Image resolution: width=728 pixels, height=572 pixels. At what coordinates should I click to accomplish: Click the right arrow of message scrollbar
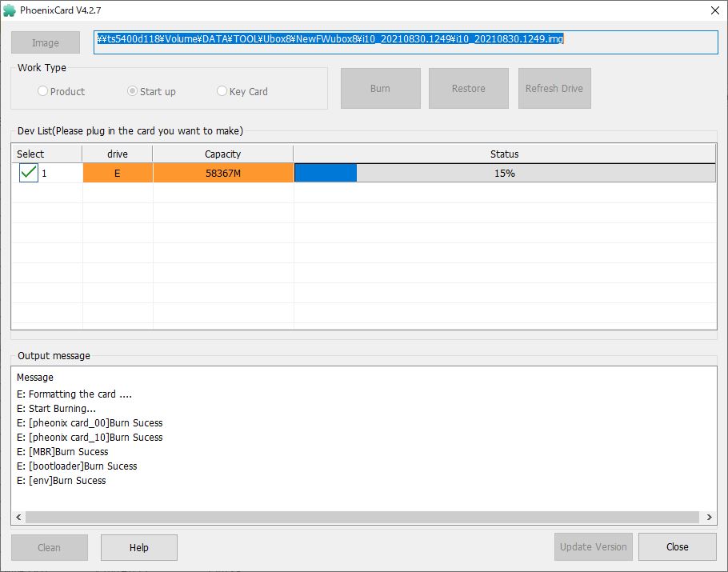point(709,518)
